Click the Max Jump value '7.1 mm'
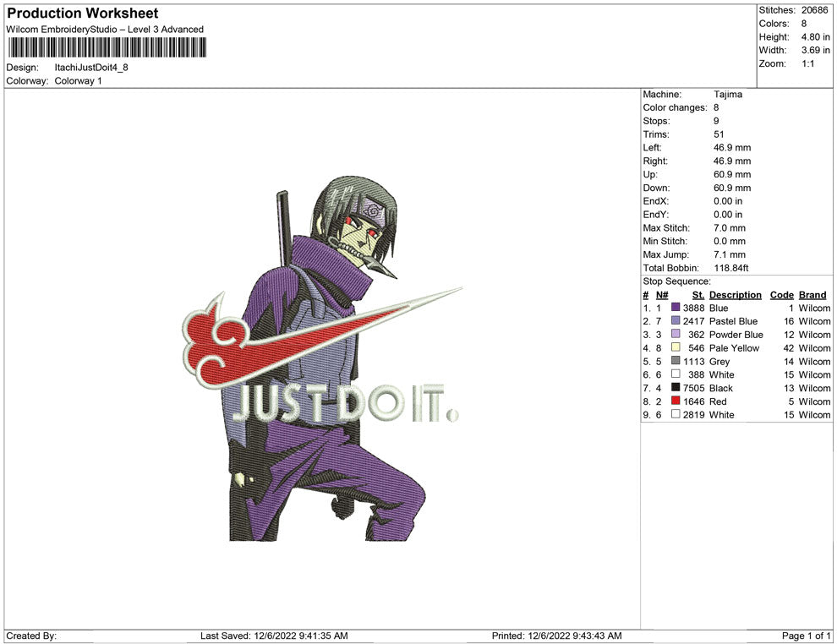 [x=729, y=254]
